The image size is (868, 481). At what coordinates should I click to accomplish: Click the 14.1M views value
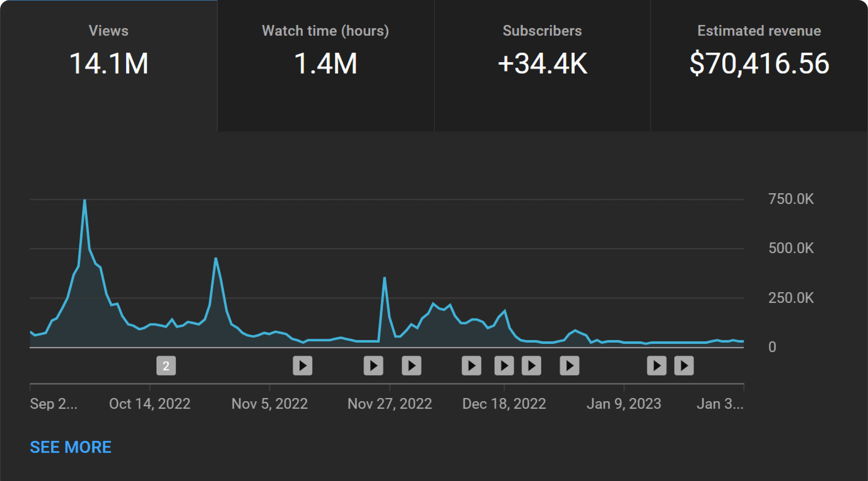tap(108, 64)
